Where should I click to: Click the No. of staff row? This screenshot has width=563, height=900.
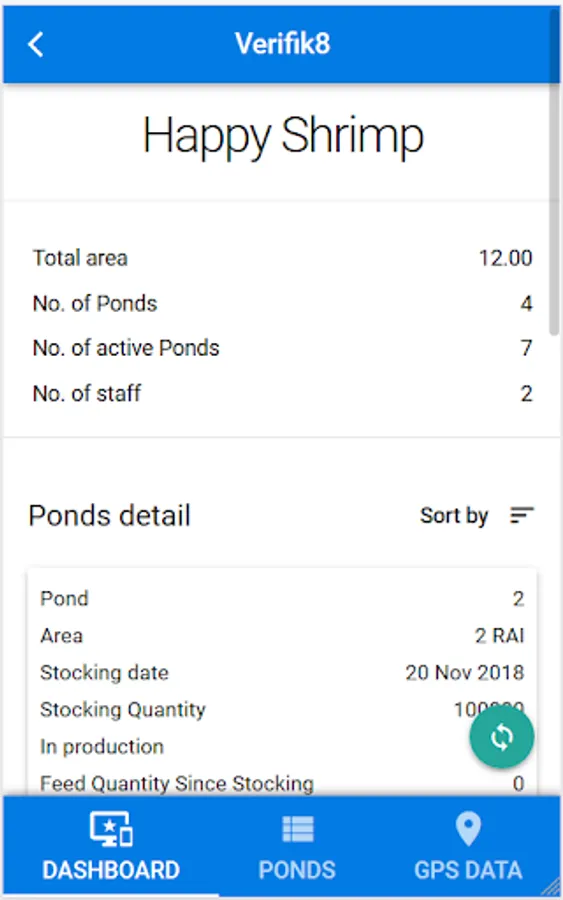point(282,394)
